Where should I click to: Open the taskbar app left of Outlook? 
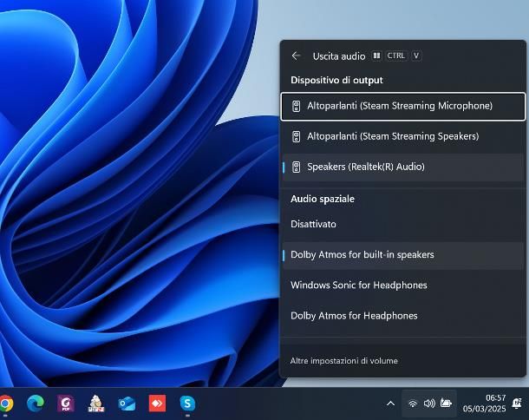click(x=96, y=404)
